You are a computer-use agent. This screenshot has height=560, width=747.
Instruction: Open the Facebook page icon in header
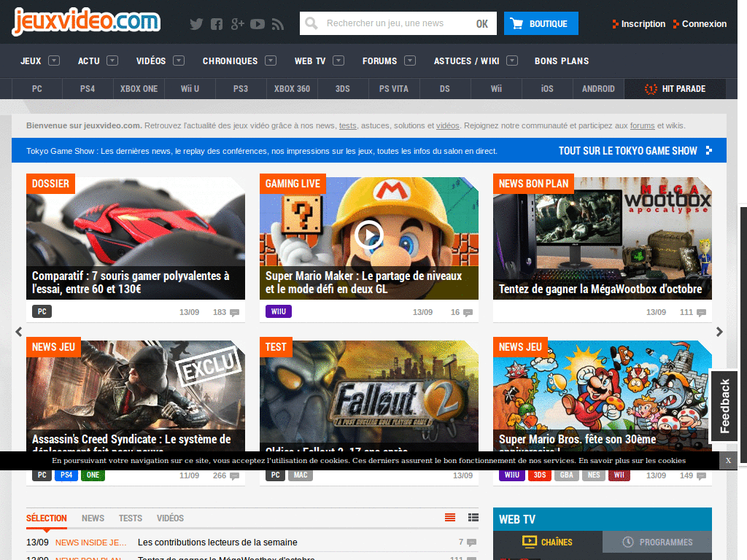(217, 24)
